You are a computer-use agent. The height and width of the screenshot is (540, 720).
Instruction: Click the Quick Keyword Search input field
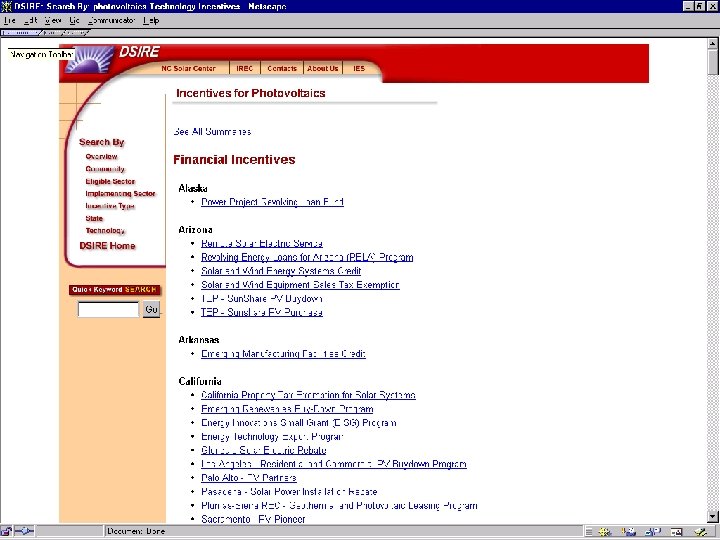108,309
